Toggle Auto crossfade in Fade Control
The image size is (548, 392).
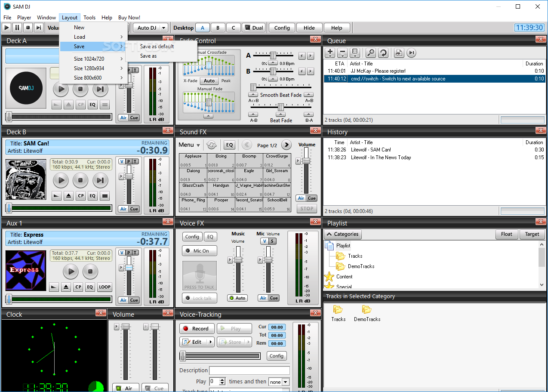click(x=209, y=80)
